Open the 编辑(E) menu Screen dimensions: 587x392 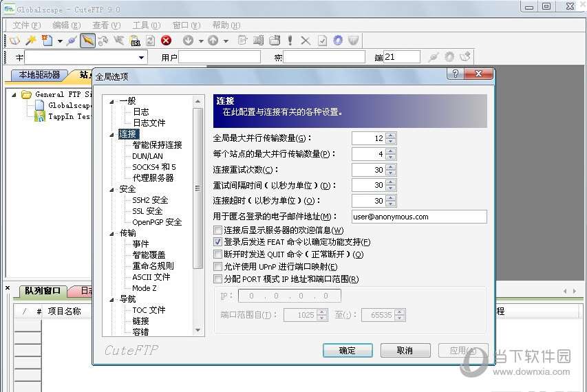[x=66, y=25]
